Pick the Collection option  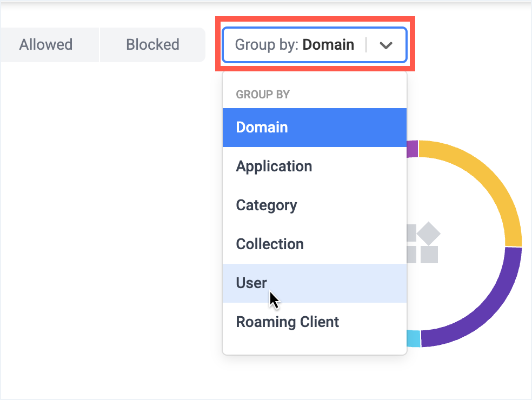315,244
